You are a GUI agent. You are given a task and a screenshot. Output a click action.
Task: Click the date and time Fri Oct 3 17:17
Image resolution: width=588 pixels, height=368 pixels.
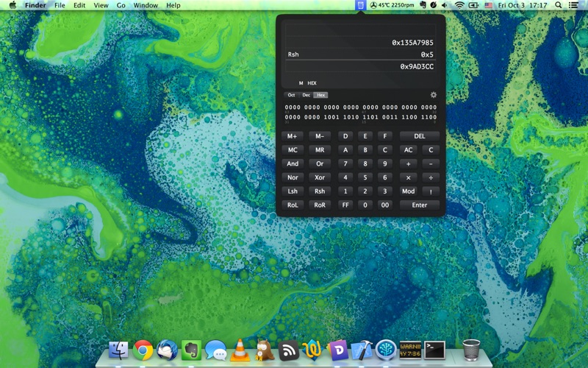523,5
